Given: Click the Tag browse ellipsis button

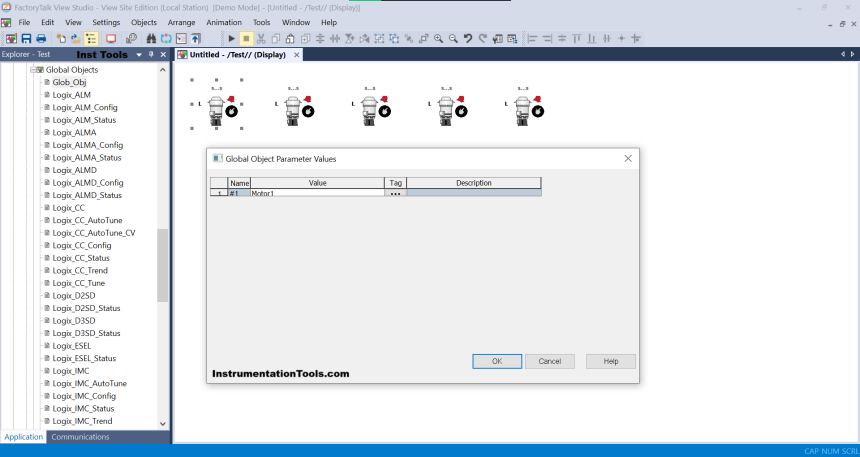Looking at the screenshot, I should click(x=395, y=193).
